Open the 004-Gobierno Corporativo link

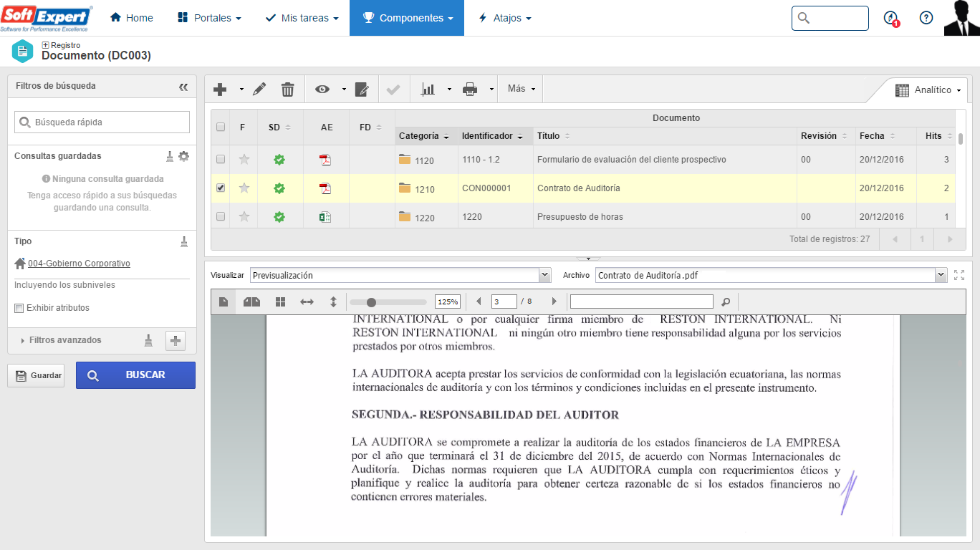pyautogui.click(x=79, y=264)
